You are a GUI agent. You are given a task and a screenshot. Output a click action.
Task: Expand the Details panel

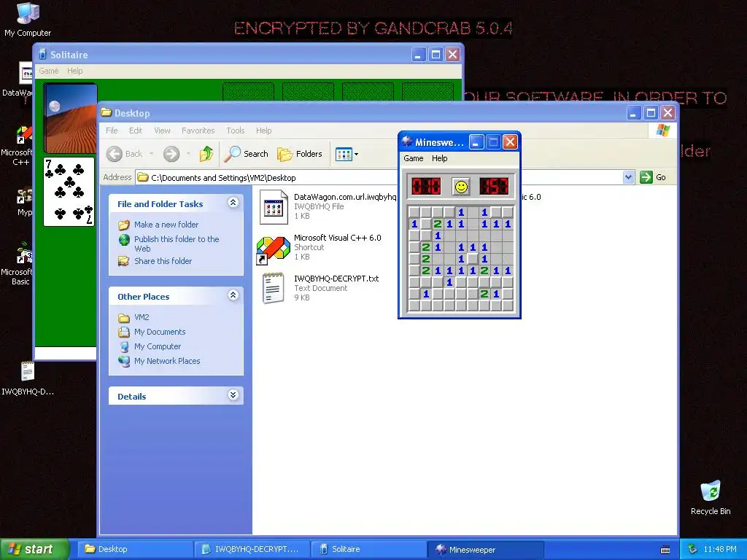233,394
